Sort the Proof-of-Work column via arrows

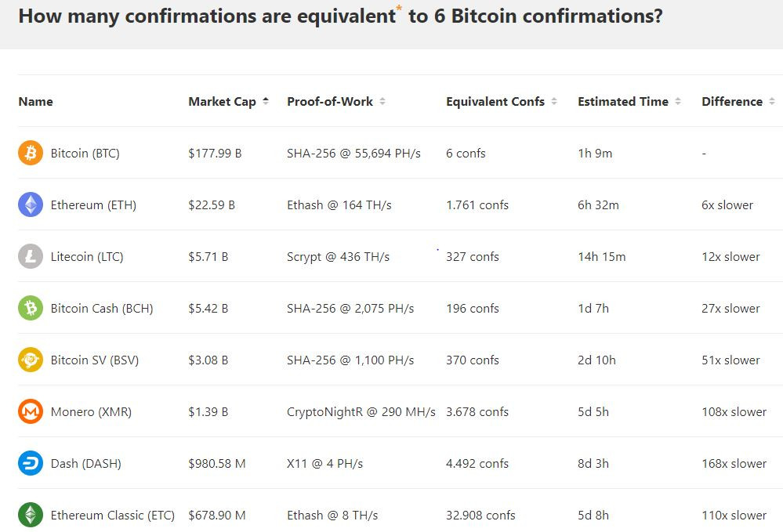382,101
